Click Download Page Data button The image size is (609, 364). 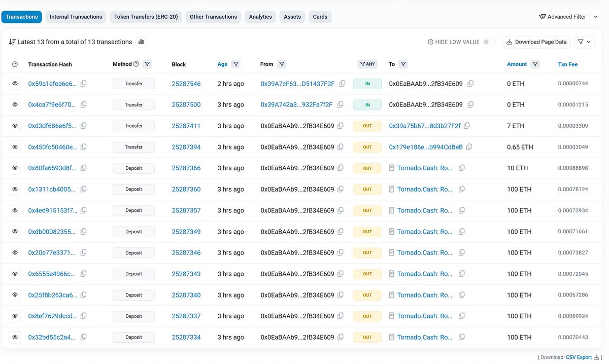(537, 42)
